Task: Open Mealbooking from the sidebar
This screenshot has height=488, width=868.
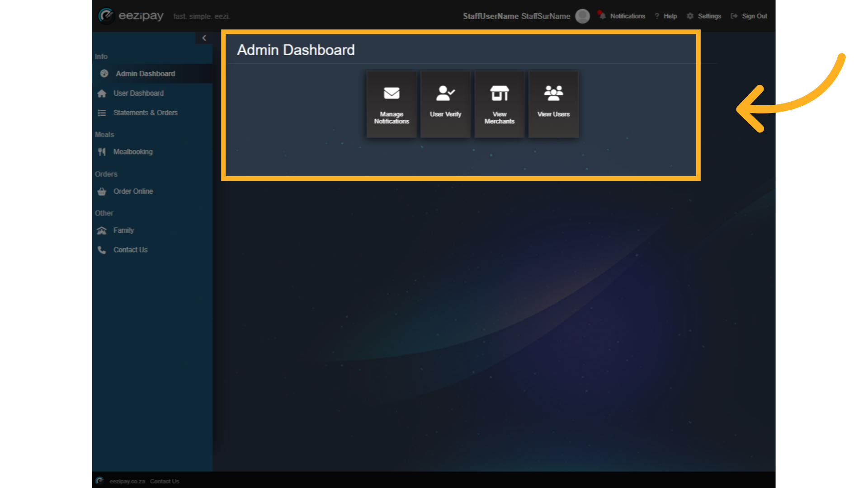Action: pyautogui.click(x=152, y=152)
